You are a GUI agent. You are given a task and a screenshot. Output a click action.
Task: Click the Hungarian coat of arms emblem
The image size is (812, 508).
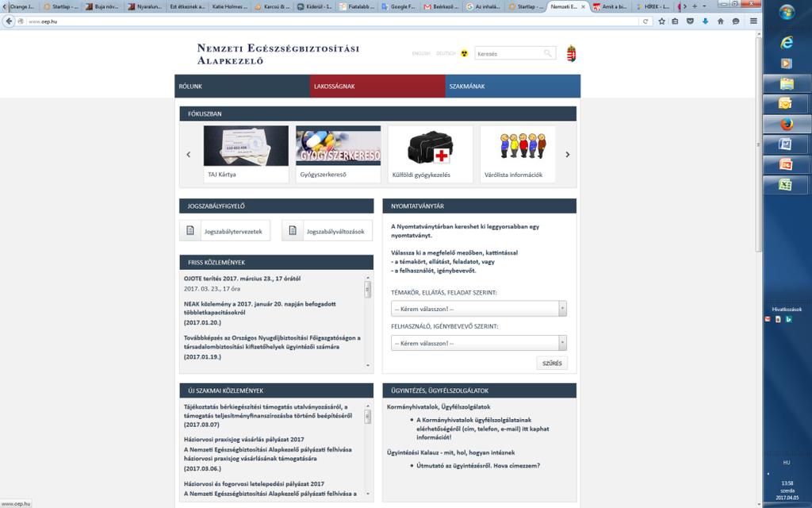571,53
